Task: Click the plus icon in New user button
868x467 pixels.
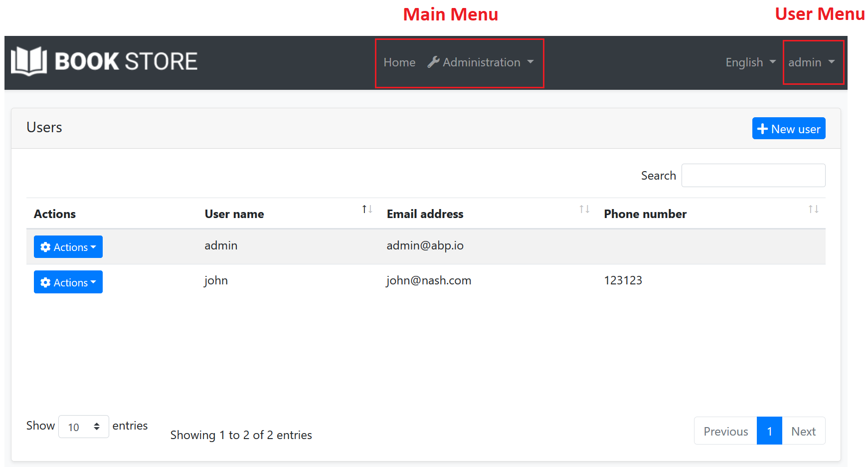Action: pyautogui.click(x=762, y=128)
